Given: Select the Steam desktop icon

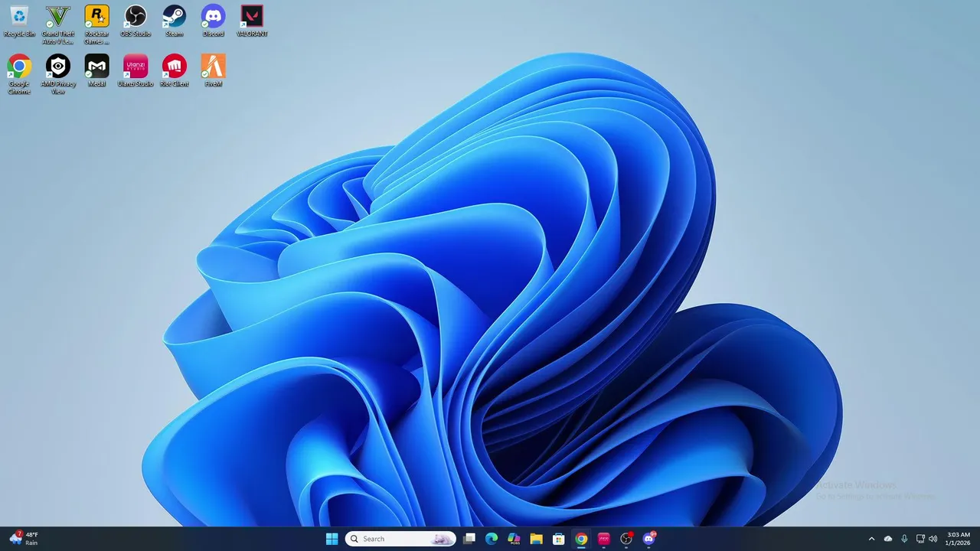Looking at the screenshot, I should coord(174,21).
